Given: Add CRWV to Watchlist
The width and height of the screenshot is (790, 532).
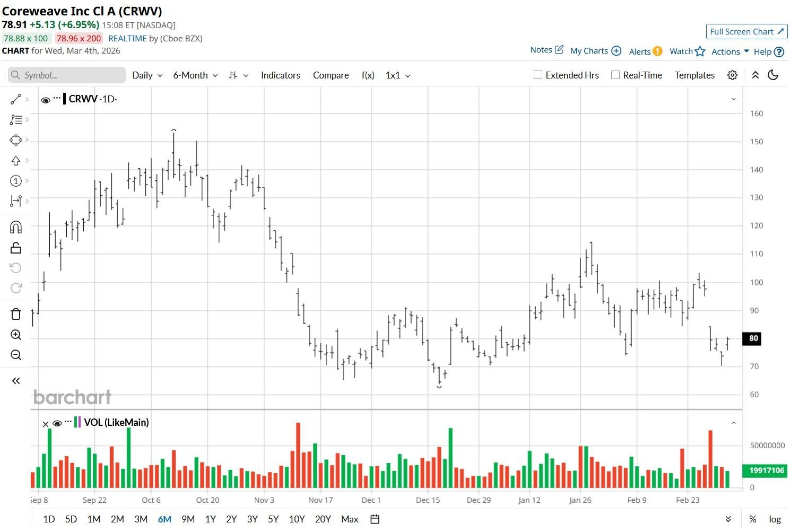Looking at the screenshot, I should 687,51.
